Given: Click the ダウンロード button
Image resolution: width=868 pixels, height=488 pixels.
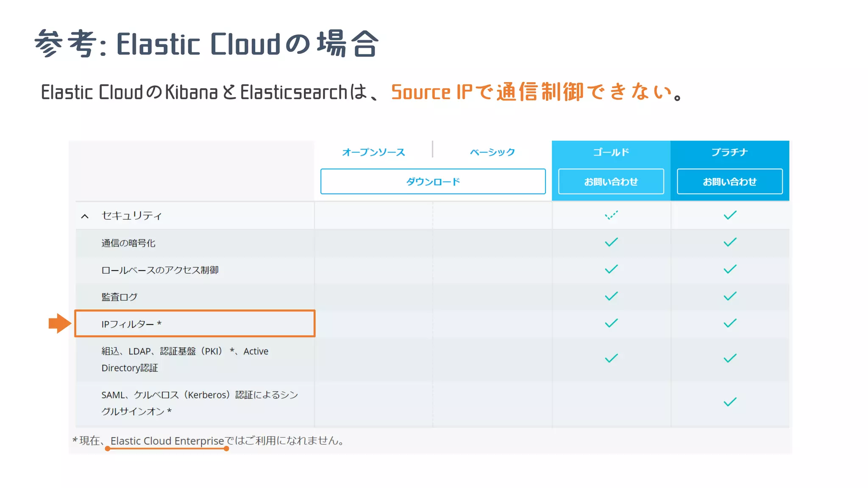Looking at the screenshot, I should tap(433, 182).
